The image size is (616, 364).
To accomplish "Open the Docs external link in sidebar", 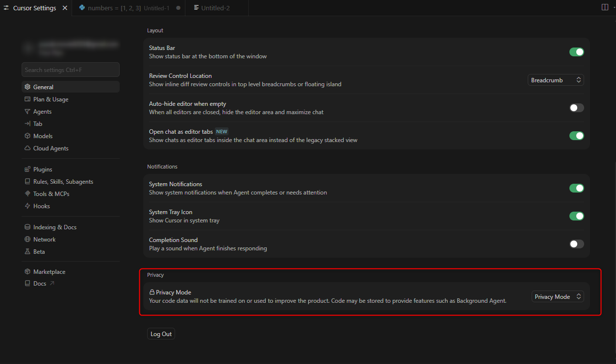I will point(40,284).
